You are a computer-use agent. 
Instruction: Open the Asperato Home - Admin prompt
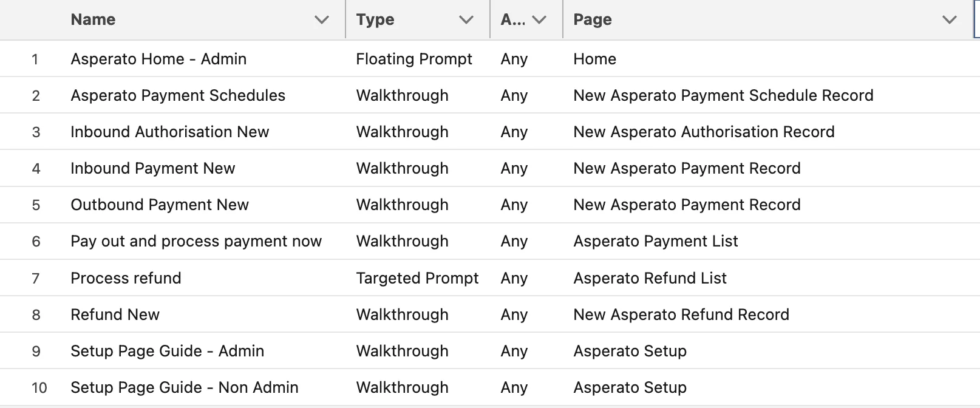pos(158,59)
